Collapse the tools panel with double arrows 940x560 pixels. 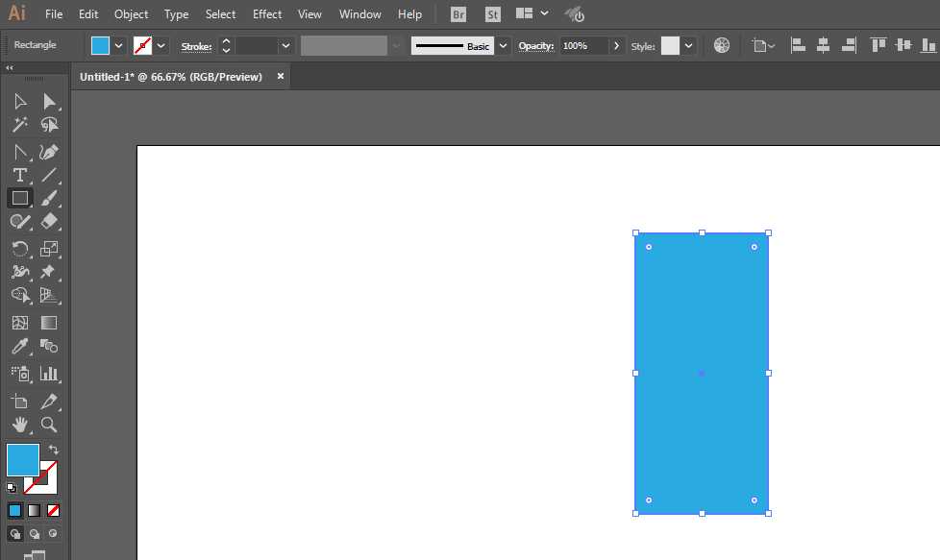pos(10,68)
